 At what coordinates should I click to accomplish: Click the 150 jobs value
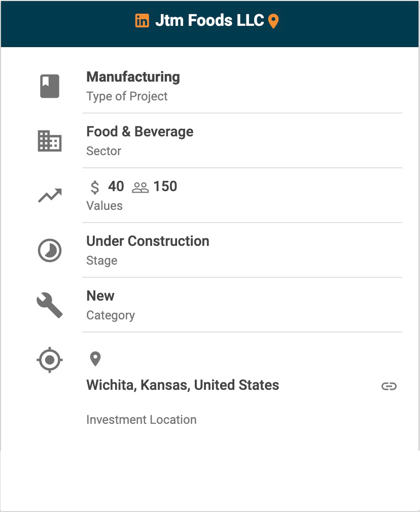point(165,187)
